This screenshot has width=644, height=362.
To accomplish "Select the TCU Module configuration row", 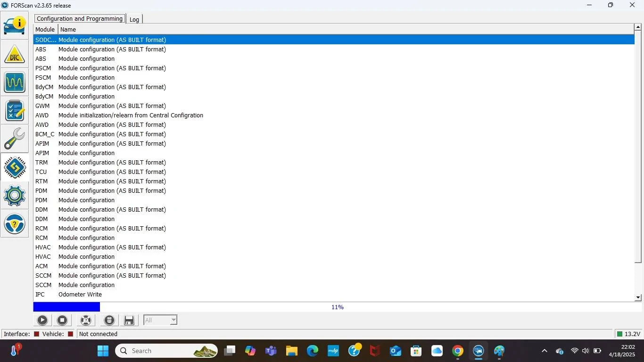I will pos(334,172).
